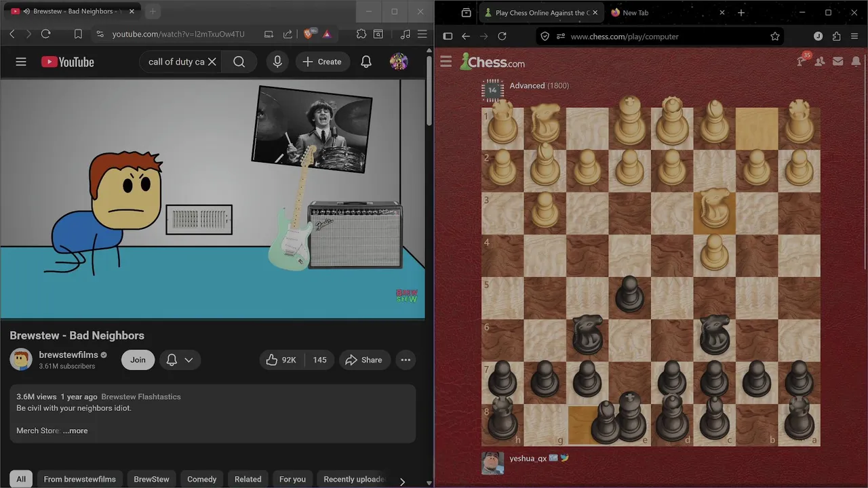Screen dimensions: 868x488
Task: Clear the YouTube search query
Action: [212, 62]
